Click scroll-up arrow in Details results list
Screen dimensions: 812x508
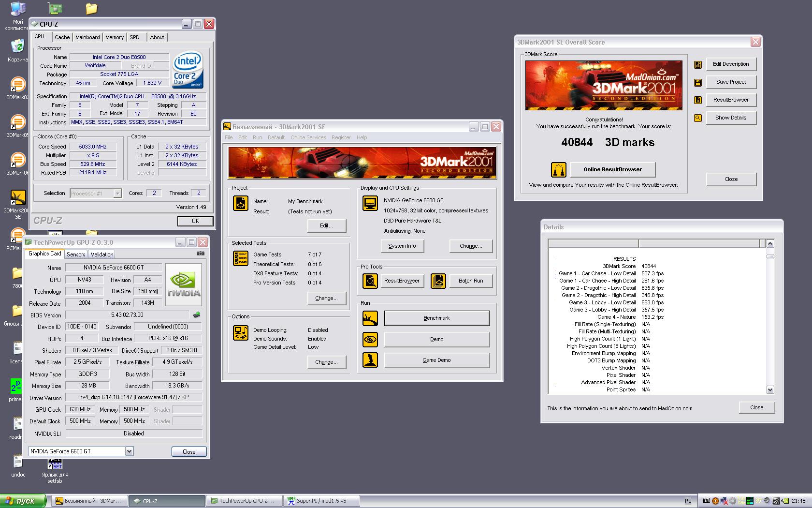click(770, 243)
